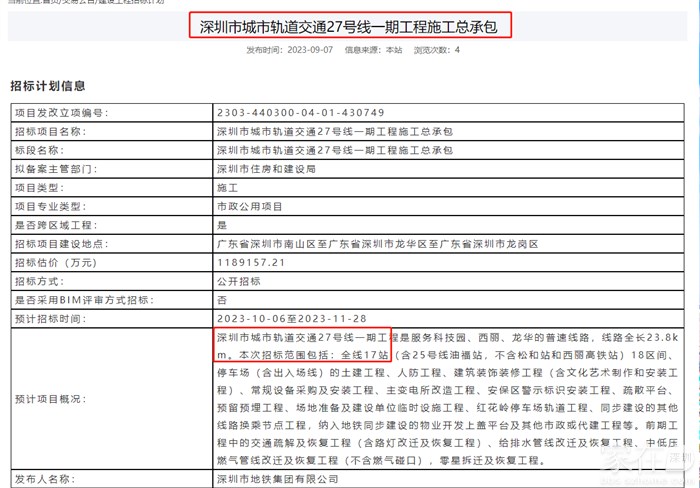Click the 信息来源 本站 source text
700x488 pixels.
pos(365,49)
